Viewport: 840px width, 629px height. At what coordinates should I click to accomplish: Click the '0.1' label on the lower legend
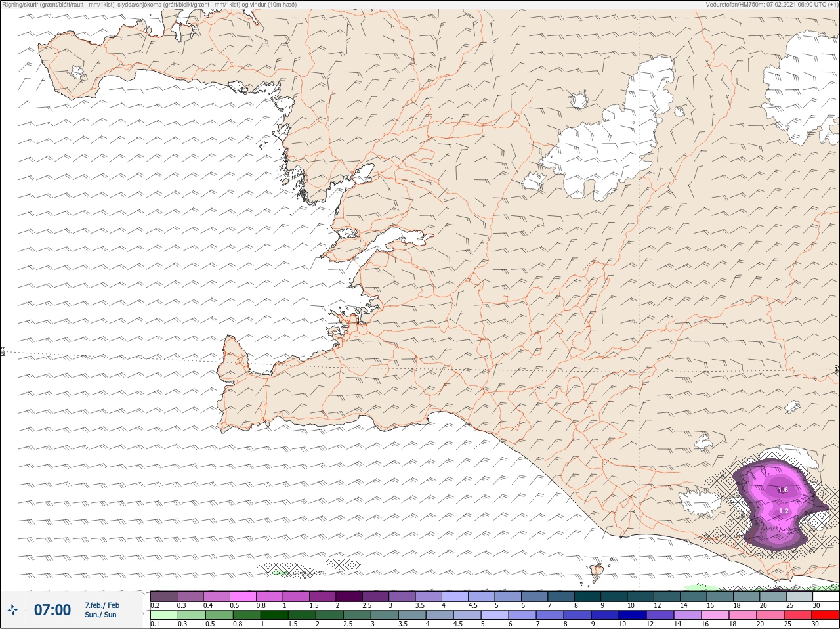click(155, 624)
